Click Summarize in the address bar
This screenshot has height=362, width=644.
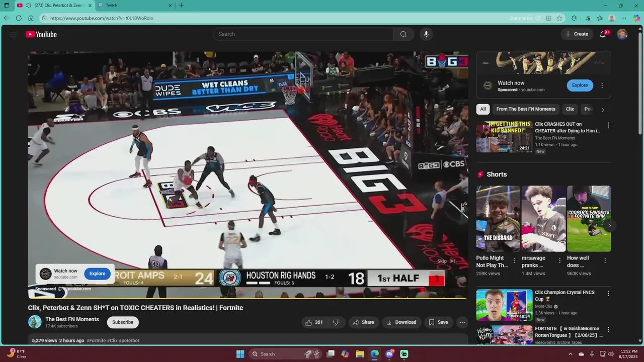[525, 18]
